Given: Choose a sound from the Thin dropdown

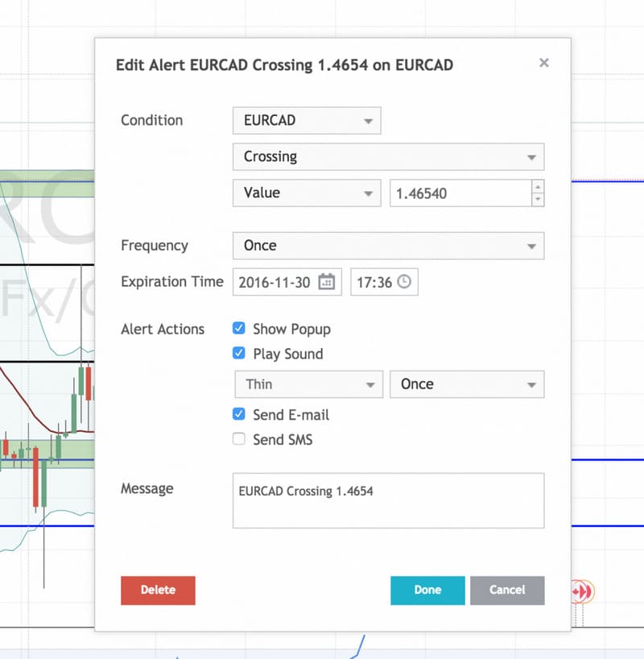Looking at the screenshot, I should coord(308,384).
